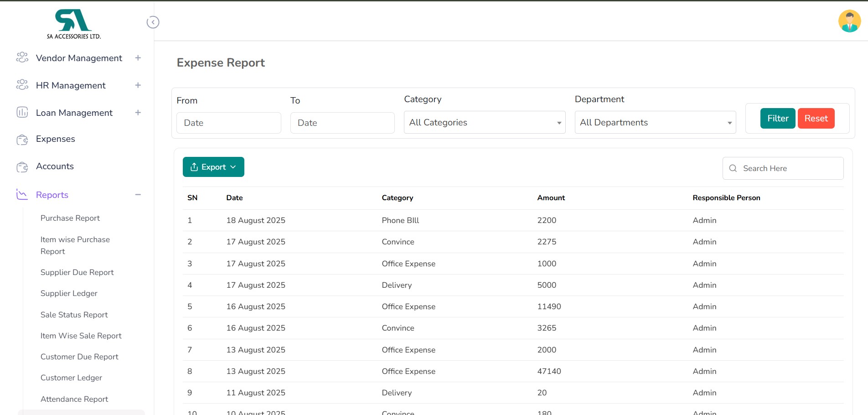Collapse the Reports menu section
This screenshot has height=415, width=868.
[x=138, y=195]
